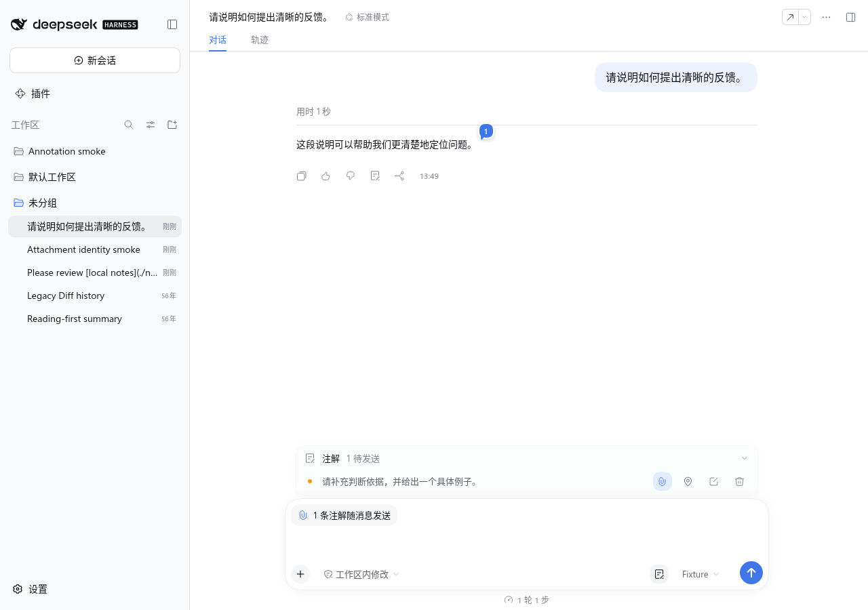
Task: Open the Reading-first summary conversation
Action: point(95,319)
